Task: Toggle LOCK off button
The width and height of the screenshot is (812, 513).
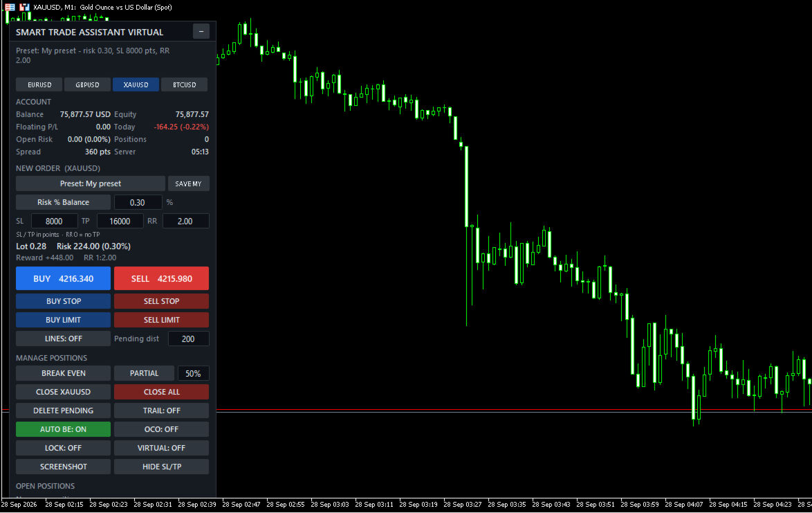Action: click(x=63, y=448)
